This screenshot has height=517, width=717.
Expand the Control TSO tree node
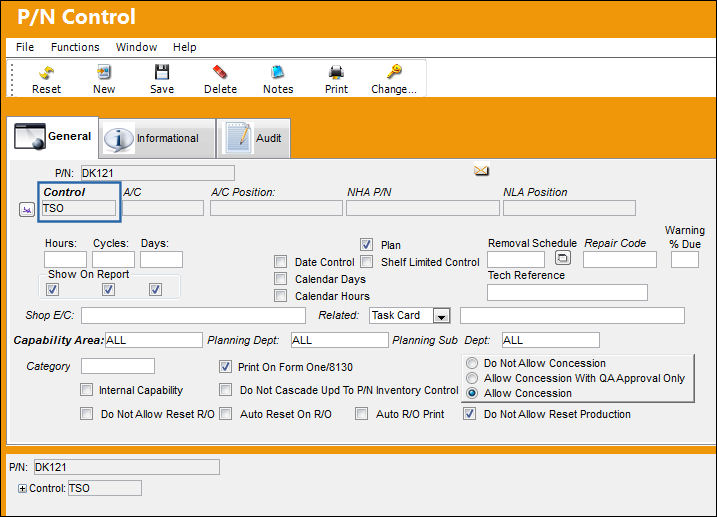[x=22, y=489]
